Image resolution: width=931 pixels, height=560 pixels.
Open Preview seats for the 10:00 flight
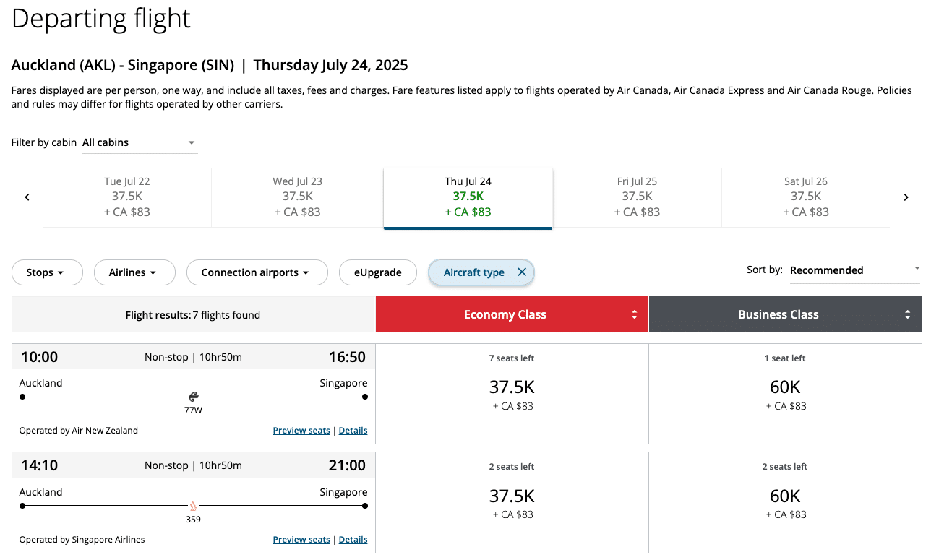[301, 431]
